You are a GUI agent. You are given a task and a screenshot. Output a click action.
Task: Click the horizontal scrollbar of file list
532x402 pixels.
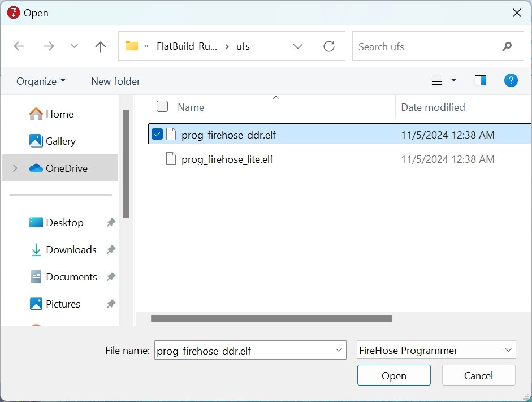(x=271, y=318)
